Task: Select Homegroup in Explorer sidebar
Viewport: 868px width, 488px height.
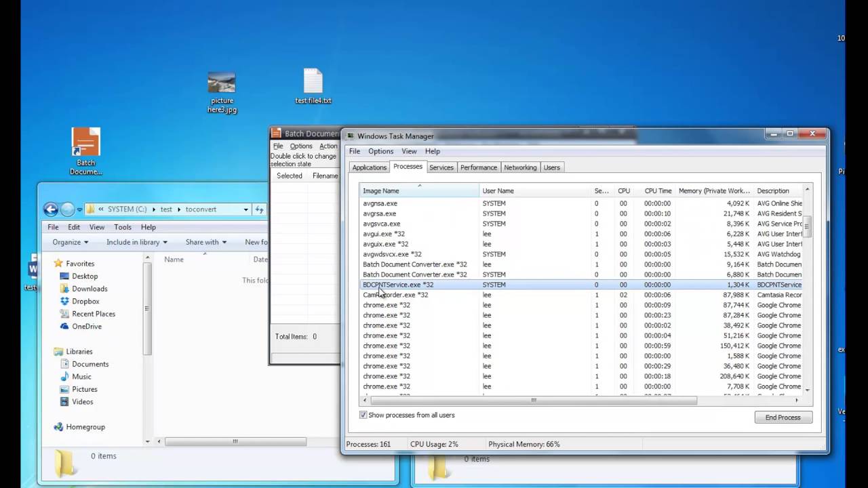Action: coord(79,427)
